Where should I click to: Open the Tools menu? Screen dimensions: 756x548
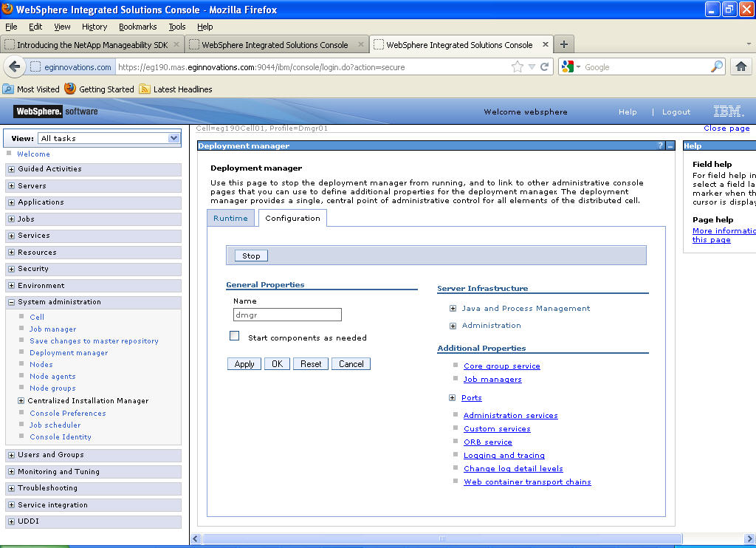click(x=177, y=27)
